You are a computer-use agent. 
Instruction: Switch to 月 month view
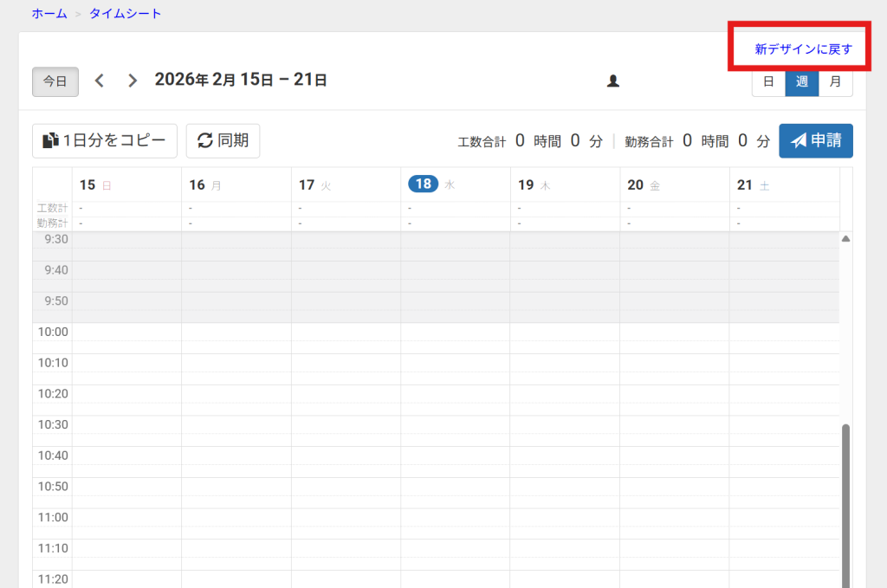tap(835, 81)
